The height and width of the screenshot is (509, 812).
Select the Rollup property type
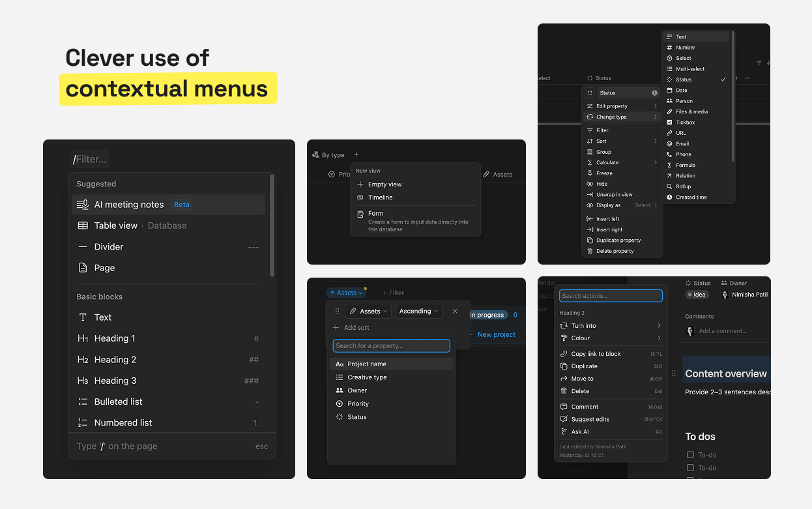[x=695, y=186]
